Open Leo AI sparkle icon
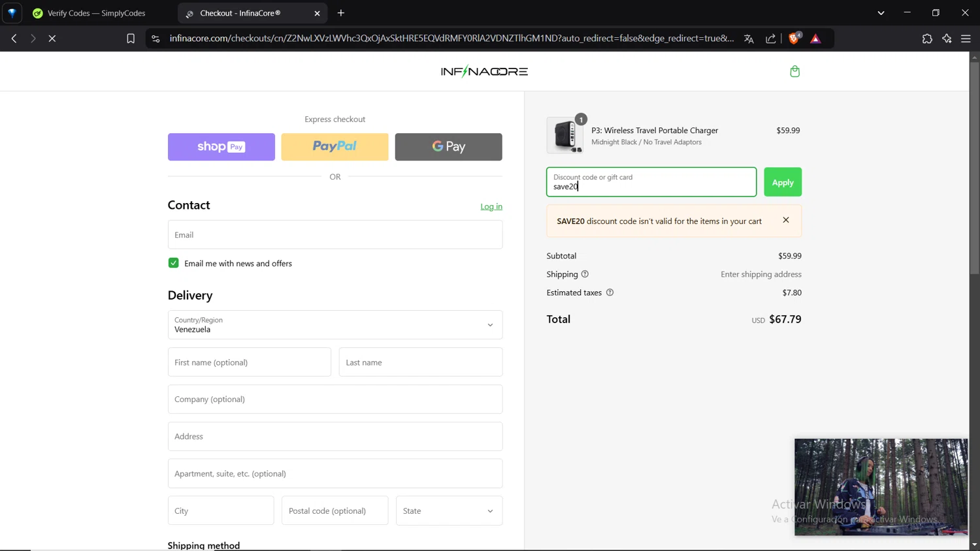Viewport: 980px width, 551px height. (947, 39)
